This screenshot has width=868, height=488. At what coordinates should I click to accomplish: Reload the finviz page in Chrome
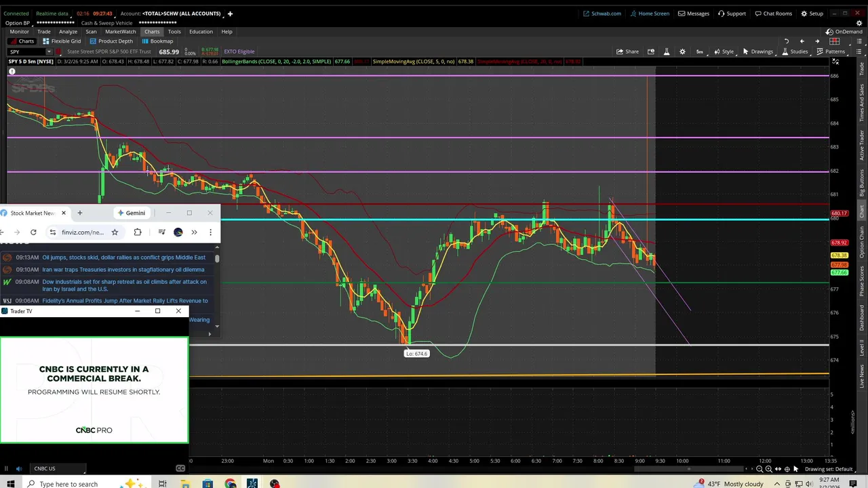click(x=33, y=232)
